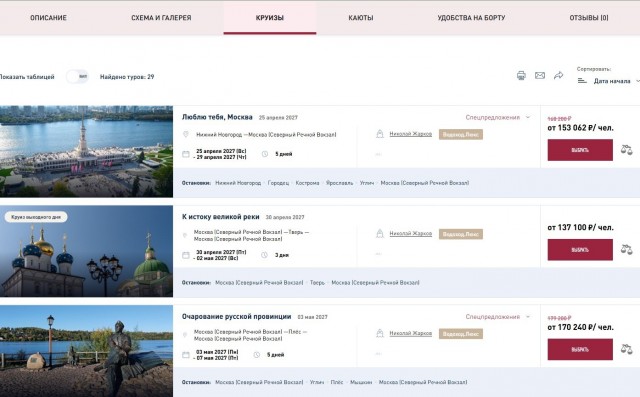Click Водоход.Люкс badge in Люблю тебя, Москва
Viewport: 640px width, 397px height.
(x=461, y=134)
